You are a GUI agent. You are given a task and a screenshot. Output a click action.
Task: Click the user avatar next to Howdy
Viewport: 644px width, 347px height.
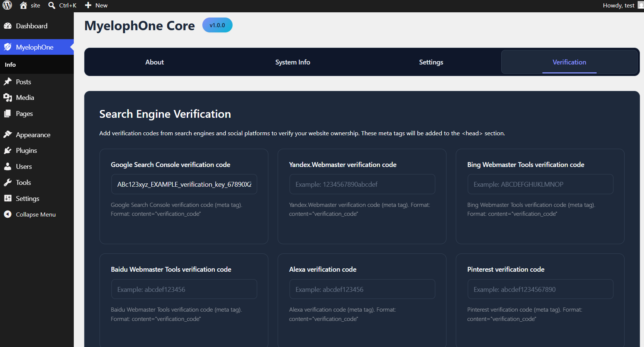tap(641, 5)
